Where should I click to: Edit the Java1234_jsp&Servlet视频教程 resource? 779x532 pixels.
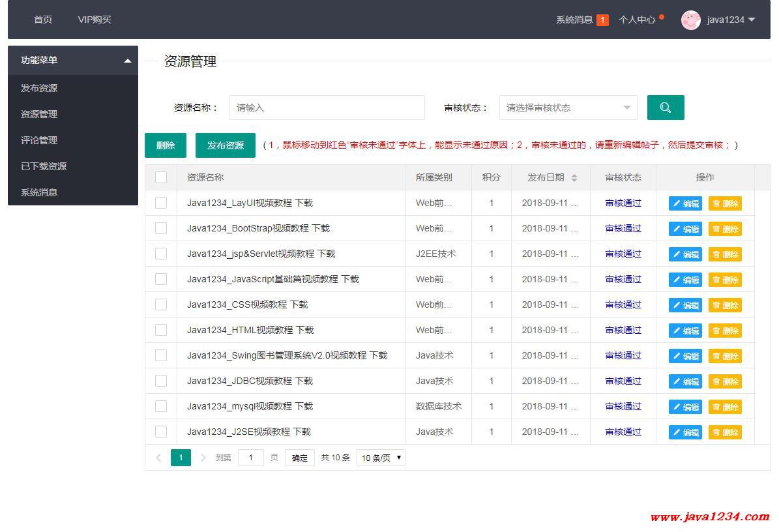(x=685, y=254)
